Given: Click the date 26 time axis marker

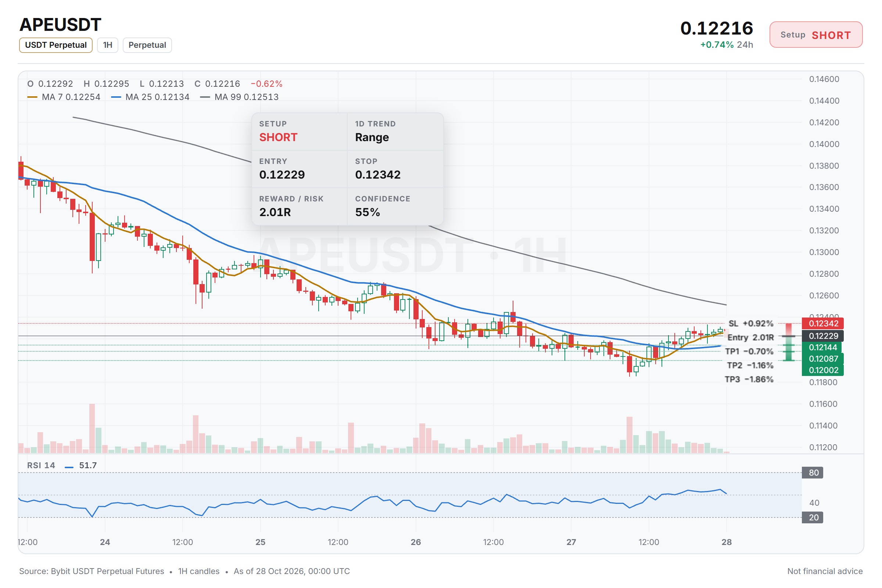Looking at the screenshot, I should pos(416,542).
